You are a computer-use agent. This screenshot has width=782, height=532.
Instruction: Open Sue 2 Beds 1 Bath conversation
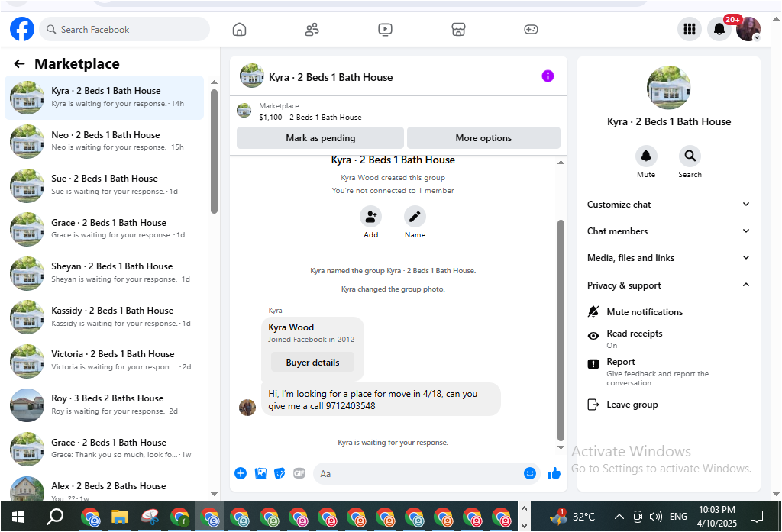pyautogui.click(x=104, y=185)
